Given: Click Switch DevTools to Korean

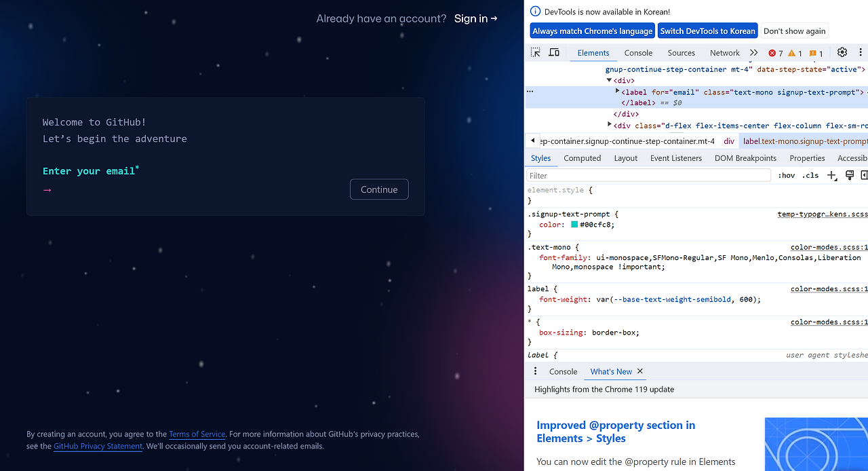Looking at the screenshot, I should tap(707, 31).
